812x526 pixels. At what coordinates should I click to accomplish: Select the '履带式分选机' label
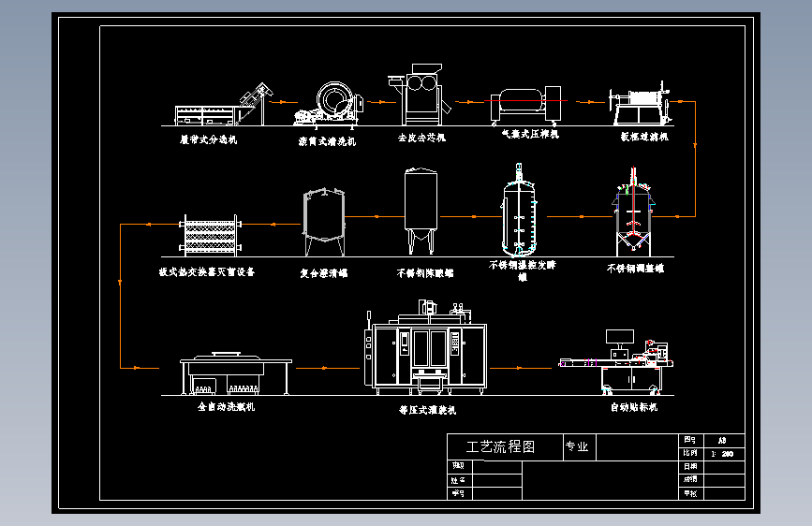[x=208, y=139]
